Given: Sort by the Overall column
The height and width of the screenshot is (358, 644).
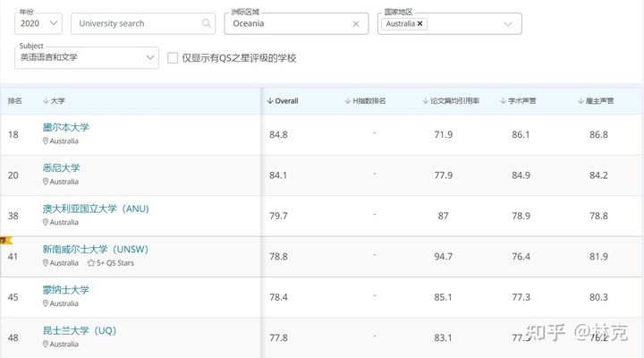Looking at the screenshot, I should click(x=283, y=101).
